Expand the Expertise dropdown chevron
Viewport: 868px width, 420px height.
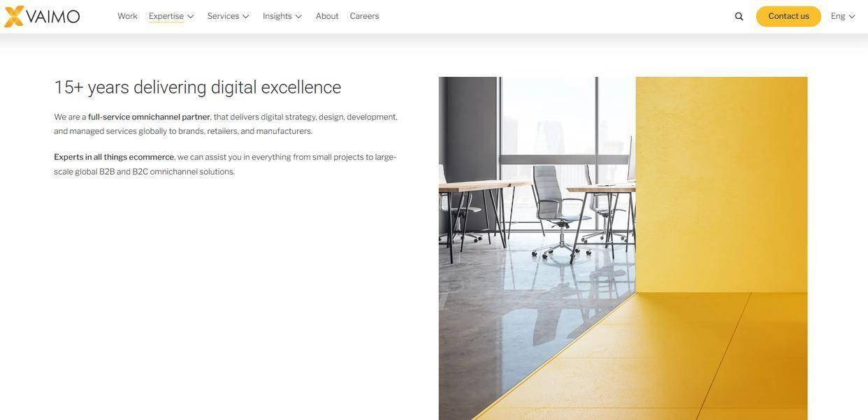pos(190,17)
